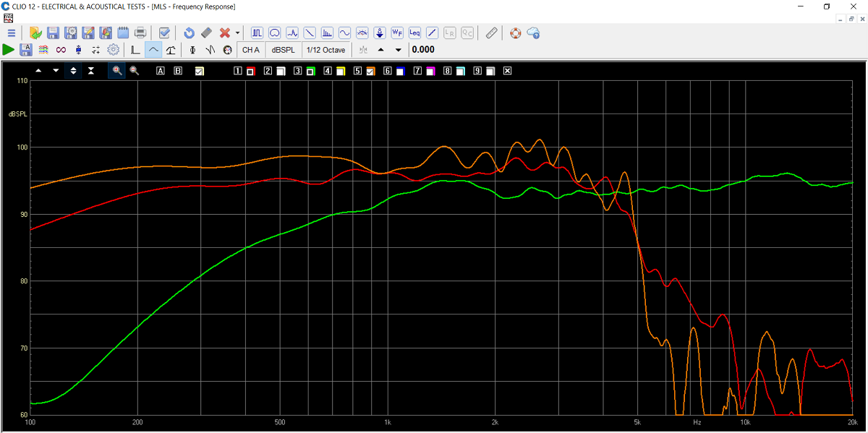This screenshot has height=433, width=868.
Task: Shift graph up with white up triangle
Action: tap(38, 71)
